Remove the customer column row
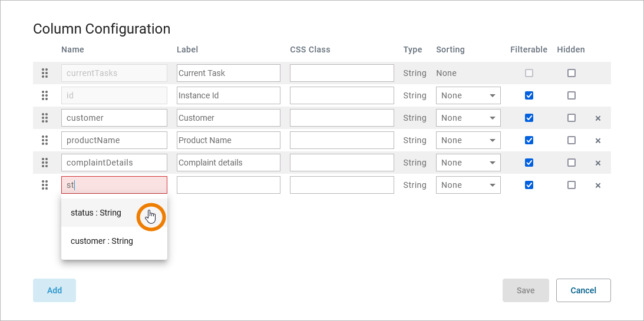The image size is (644, 321). point(597,118)
